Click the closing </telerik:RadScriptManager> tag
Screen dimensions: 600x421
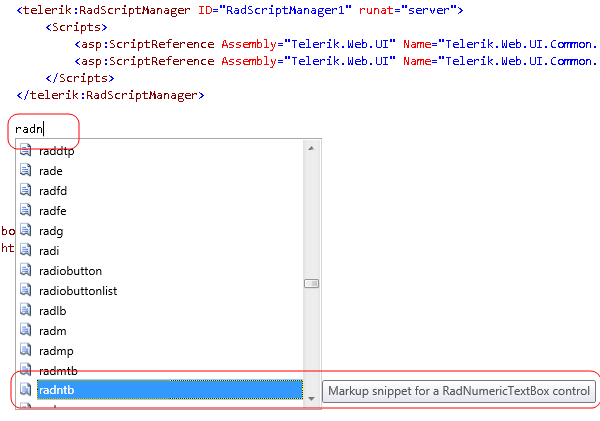click(x=110, y=95)
